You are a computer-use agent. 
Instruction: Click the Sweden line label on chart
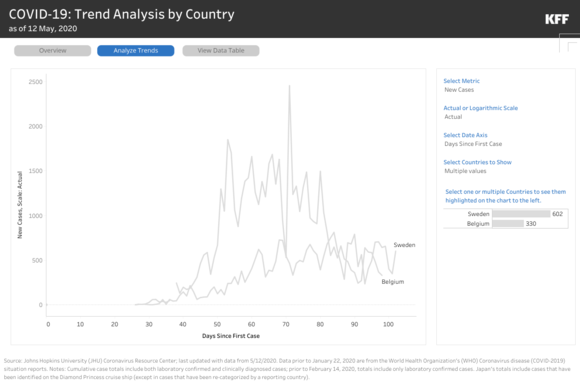pyautogui.click(x=404, y=245)
